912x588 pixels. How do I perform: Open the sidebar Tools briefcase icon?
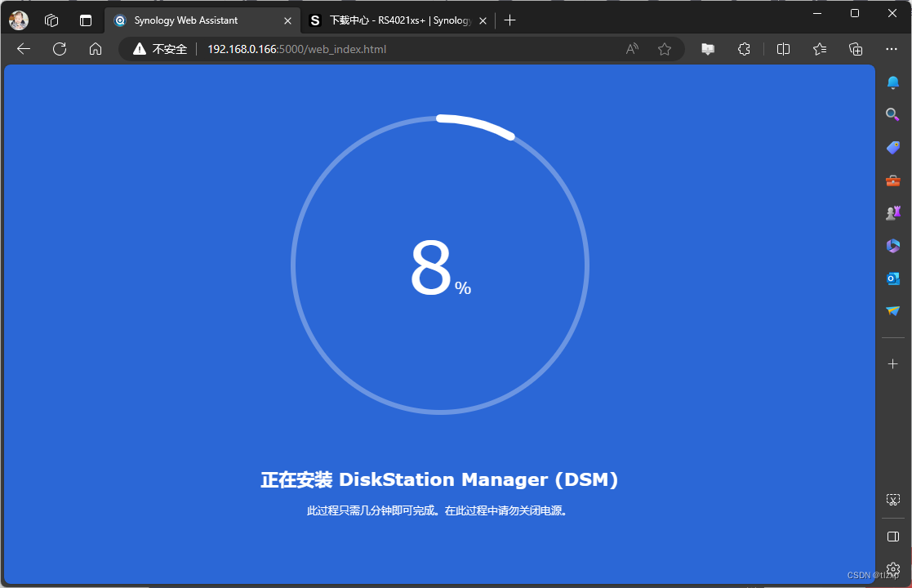point(892,180)
